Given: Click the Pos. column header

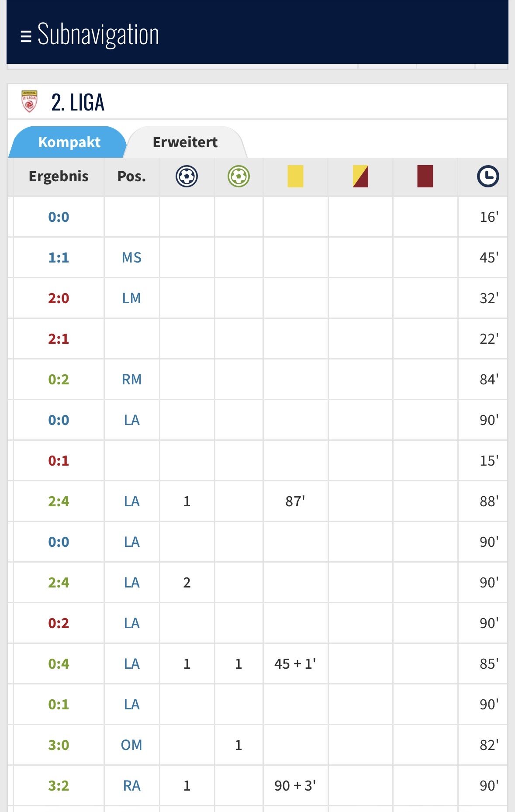Looking at the screenshot, I should tap(131, 176).
